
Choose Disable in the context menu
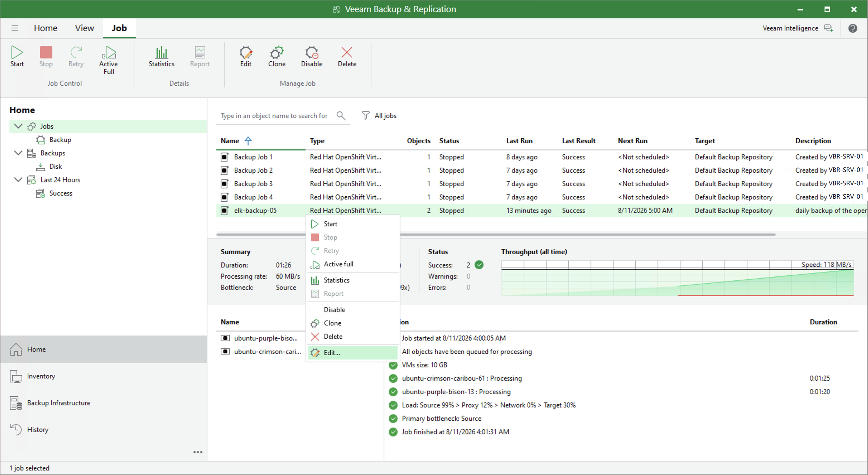[x=353, y=310]
